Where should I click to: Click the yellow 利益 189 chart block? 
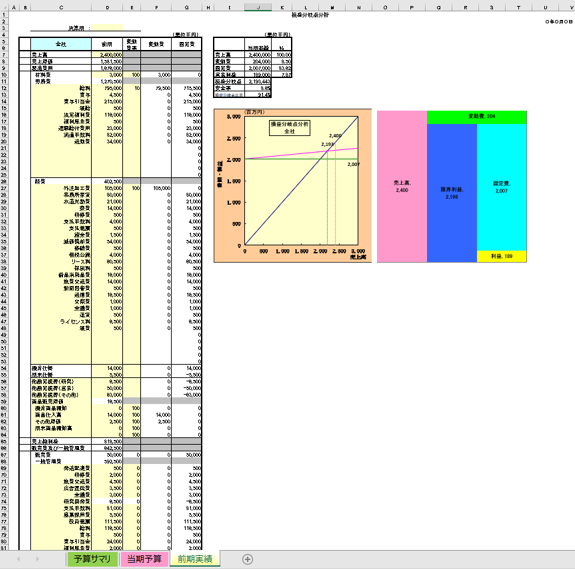point(502,256)
